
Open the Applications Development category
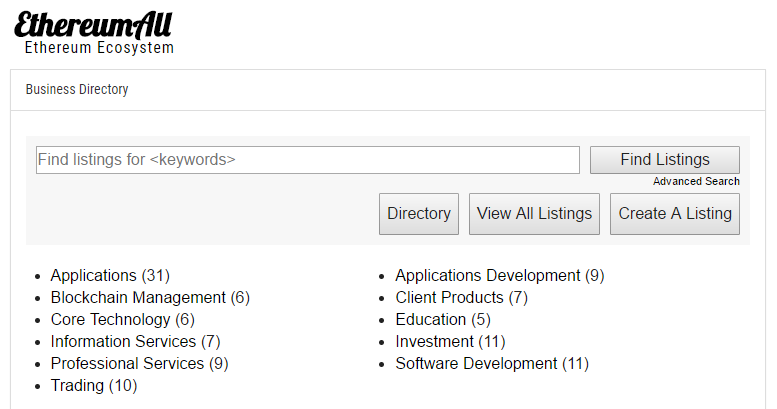[x=488, y=275]
